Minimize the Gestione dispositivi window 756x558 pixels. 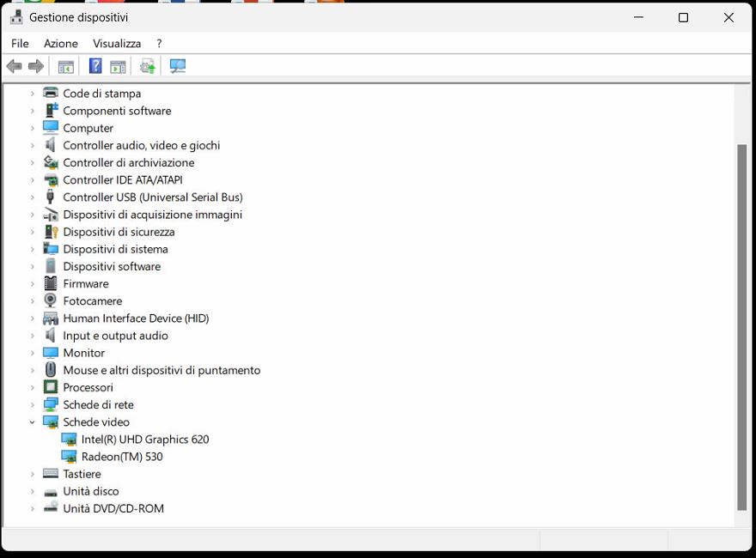coord(639,18)
